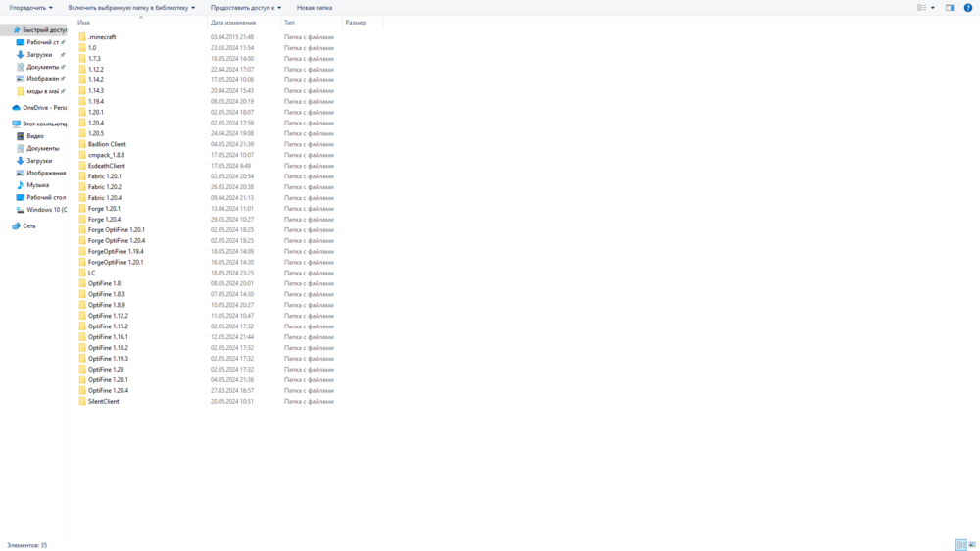Select folder name OptiFine 1.8.3
The image size is (980, 551).
(106, 294)
